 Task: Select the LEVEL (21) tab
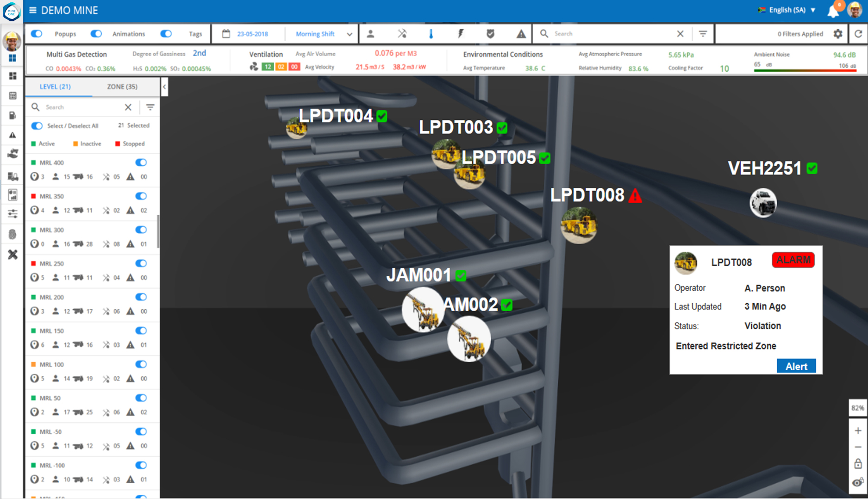[x=55, y=87]
